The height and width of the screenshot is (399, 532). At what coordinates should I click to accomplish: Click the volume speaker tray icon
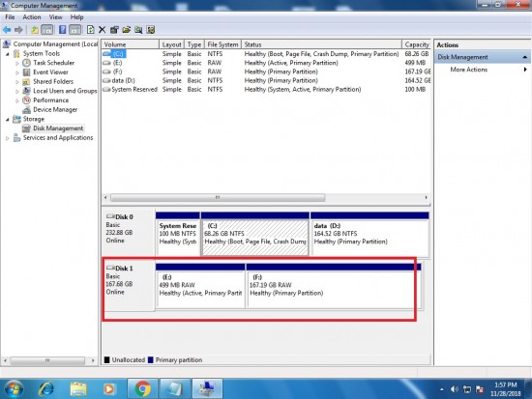[x=455, y=389]
